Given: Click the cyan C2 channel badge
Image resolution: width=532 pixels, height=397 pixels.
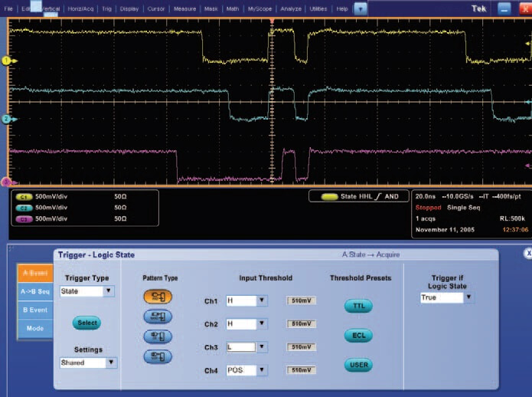Looking at the screenshot, I should (24, 207).
